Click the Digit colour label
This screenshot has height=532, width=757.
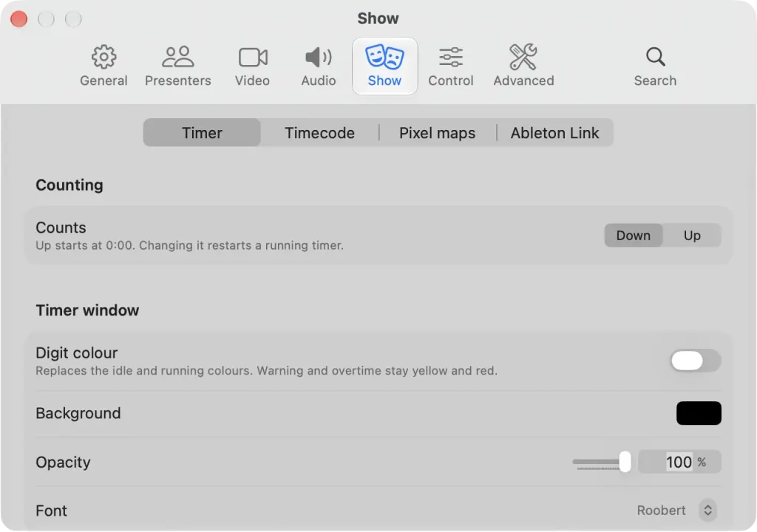point(77,353)
